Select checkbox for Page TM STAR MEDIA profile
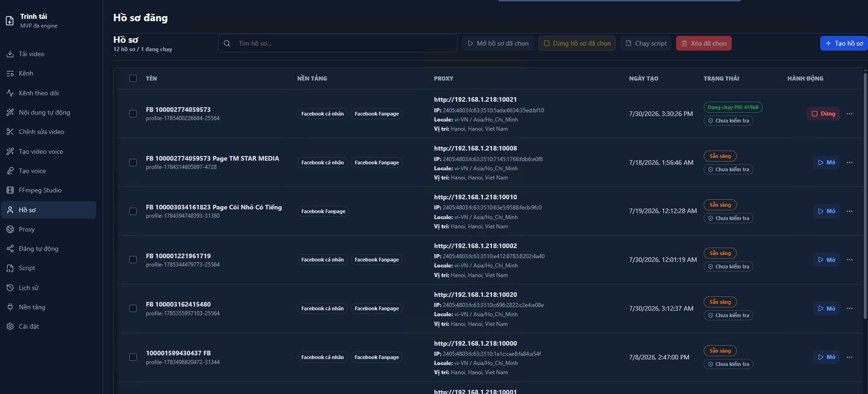The width and height of the screenshot is (868, 394). point(133,162)
